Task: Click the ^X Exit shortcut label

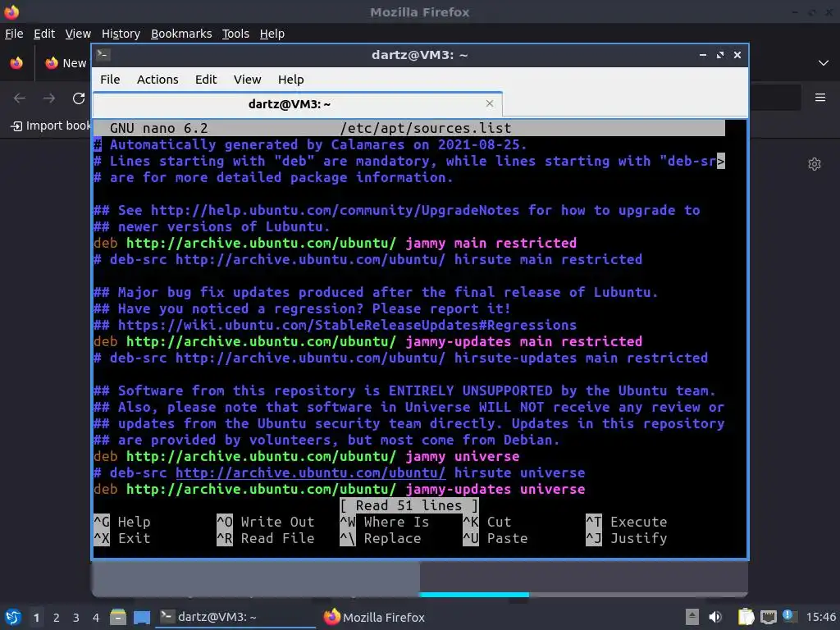Action: [122, 539]
